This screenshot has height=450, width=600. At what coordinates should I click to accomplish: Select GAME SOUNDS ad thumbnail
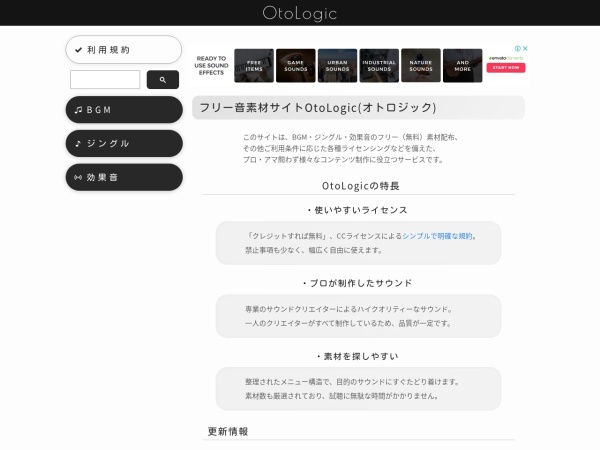pos(296,65)
